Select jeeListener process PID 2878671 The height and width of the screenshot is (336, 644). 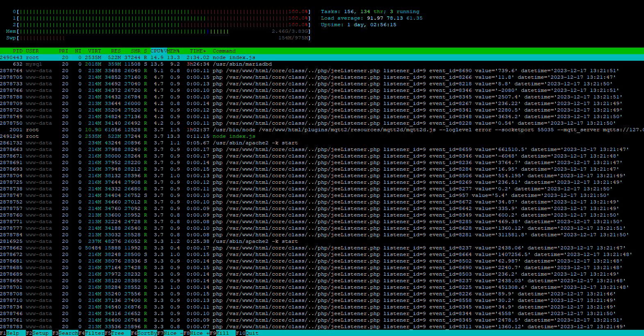point(322,156)
